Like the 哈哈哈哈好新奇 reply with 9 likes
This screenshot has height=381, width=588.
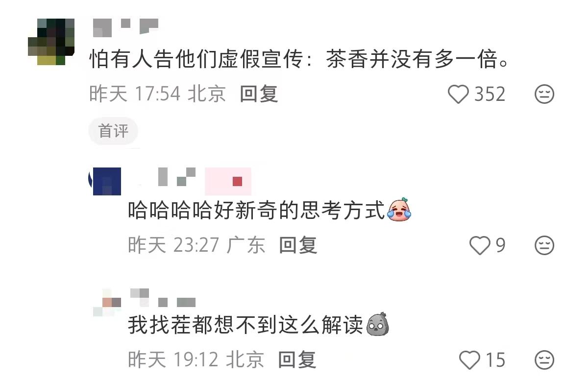click(480, 245)
